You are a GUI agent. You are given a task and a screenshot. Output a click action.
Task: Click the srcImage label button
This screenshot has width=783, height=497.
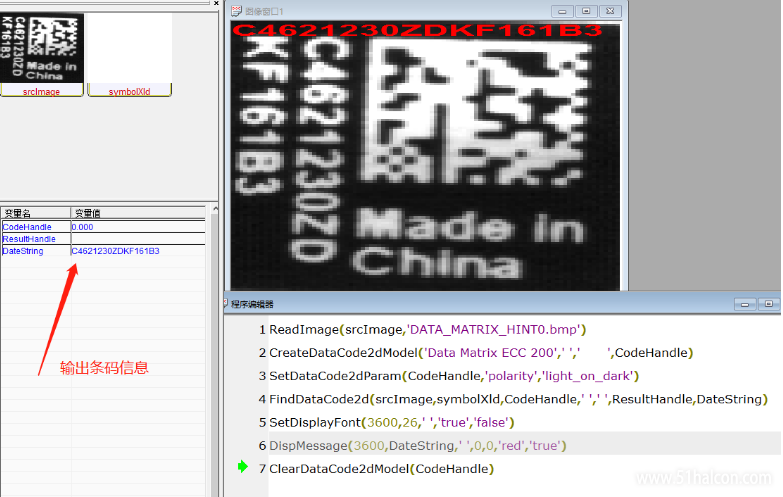click(x=41, y=91)
